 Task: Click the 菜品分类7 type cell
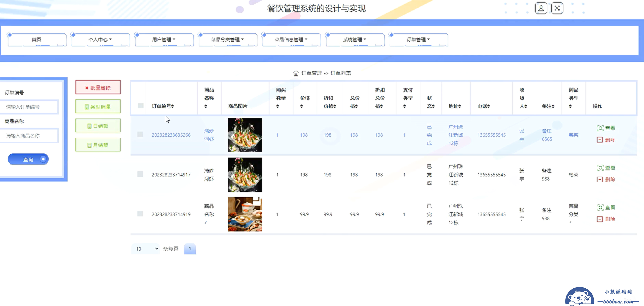point(573,214)
